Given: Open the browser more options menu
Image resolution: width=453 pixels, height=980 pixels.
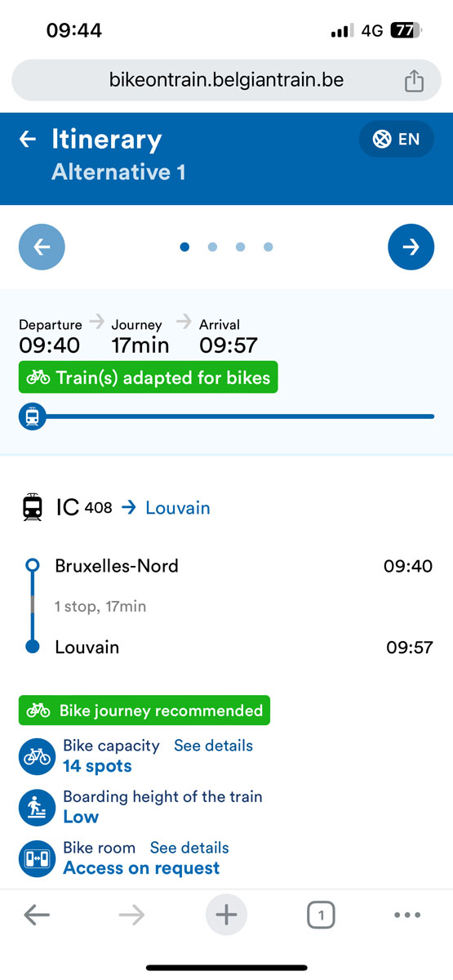Looking at the screenshot, I should click(407, 915).
